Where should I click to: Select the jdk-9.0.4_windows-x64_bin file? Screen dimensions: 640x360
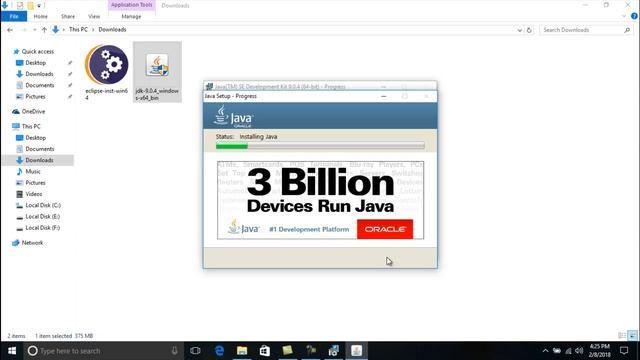coord(157,72)
